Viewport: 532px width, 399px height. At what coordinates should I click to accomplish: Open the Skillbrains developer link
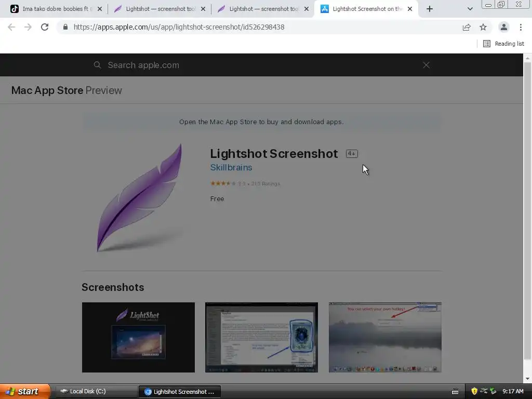pyautogui.click(x=231, y=167)
